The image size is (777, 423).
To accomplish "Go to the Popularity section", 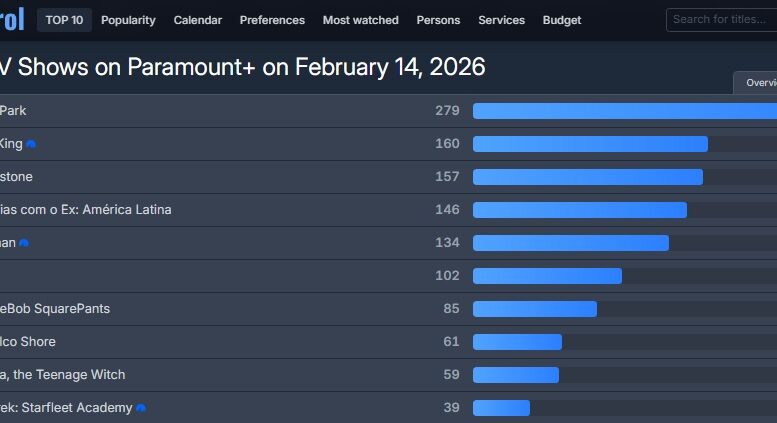I will click(x=128, y=20).
